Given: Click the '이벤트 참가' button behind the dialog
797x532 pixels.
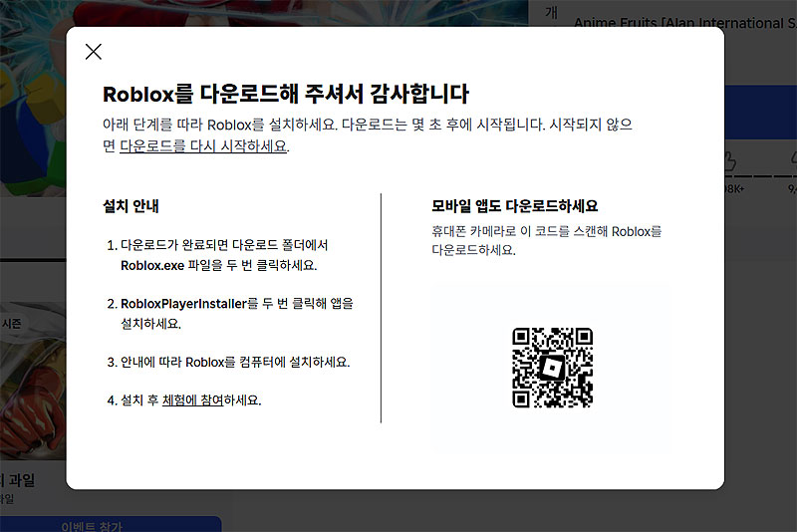Looking at the screenshot, I should 111,524.
